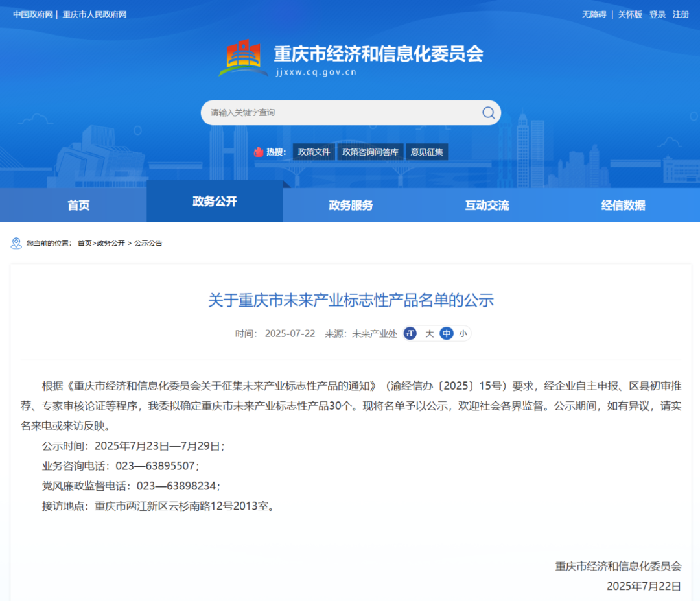
Task: Click the font size tT icon
Action: pyautogui.click(x=410, y=334)
